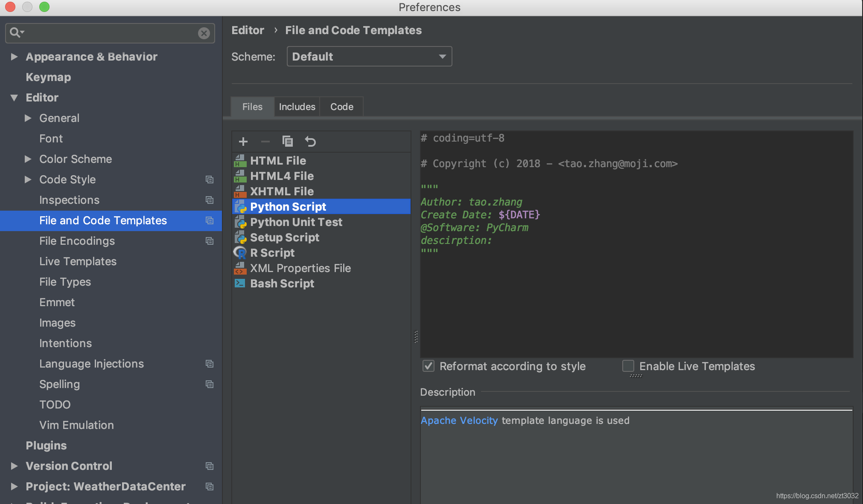Click the copy icon next to Code Style
The width and height of the screenshot is (863, 504).
210,180
